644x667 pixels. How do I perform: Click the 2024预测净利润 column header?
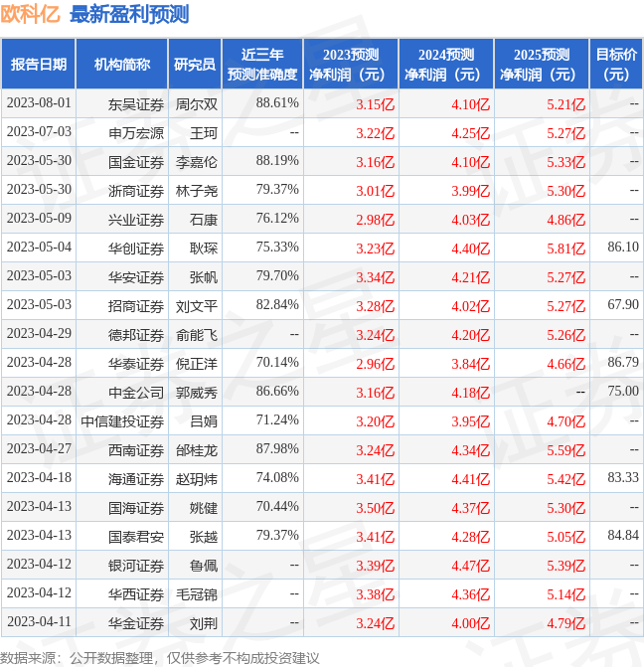pos(446,65)
